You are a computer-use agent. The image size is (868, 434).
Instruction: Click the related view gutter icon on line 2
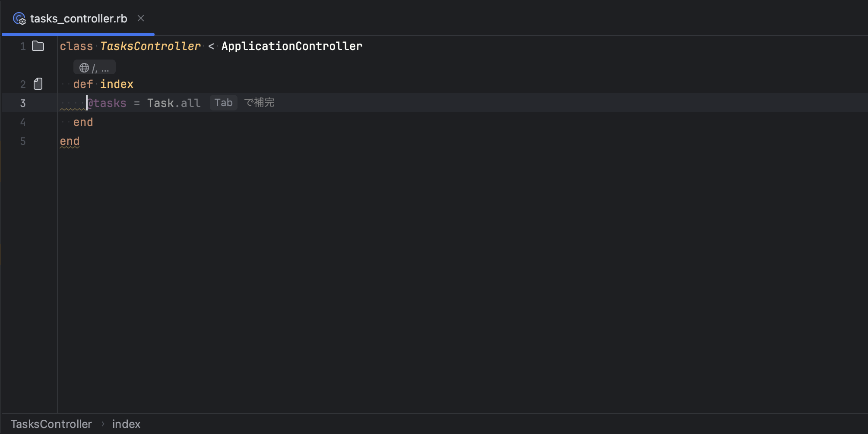[38, 84]
